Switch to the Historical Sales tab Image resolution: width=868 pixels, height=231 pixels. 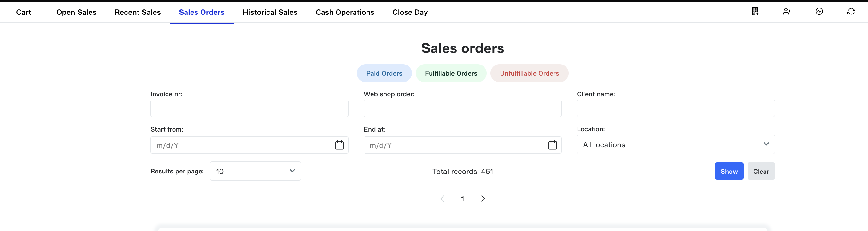click(270, 13)
